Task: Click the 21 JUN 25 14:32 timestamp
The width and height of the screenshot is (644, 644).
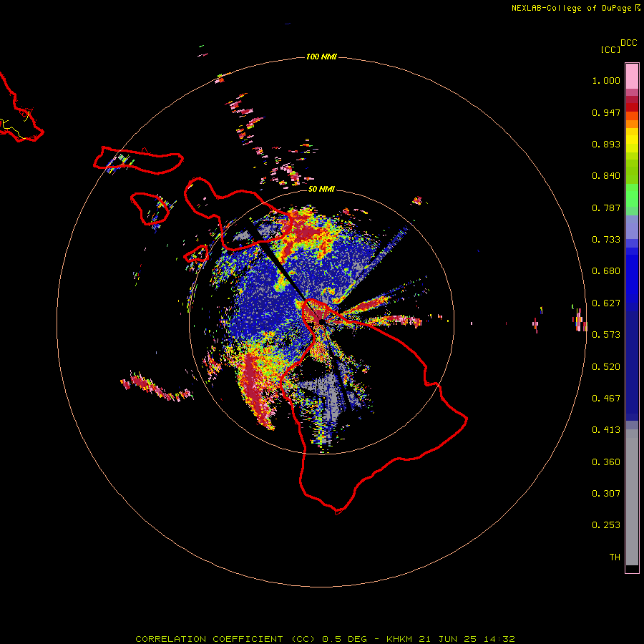Action: click(467, 639)
